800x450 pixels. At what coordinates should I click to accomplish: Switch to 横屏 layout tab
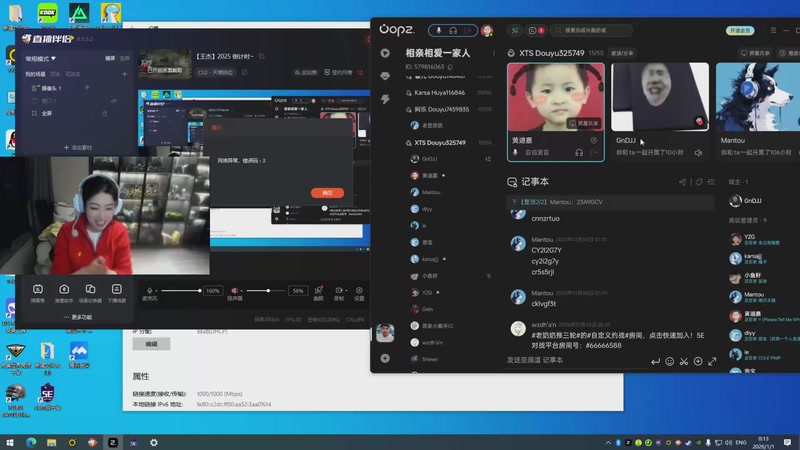(110, 59)
